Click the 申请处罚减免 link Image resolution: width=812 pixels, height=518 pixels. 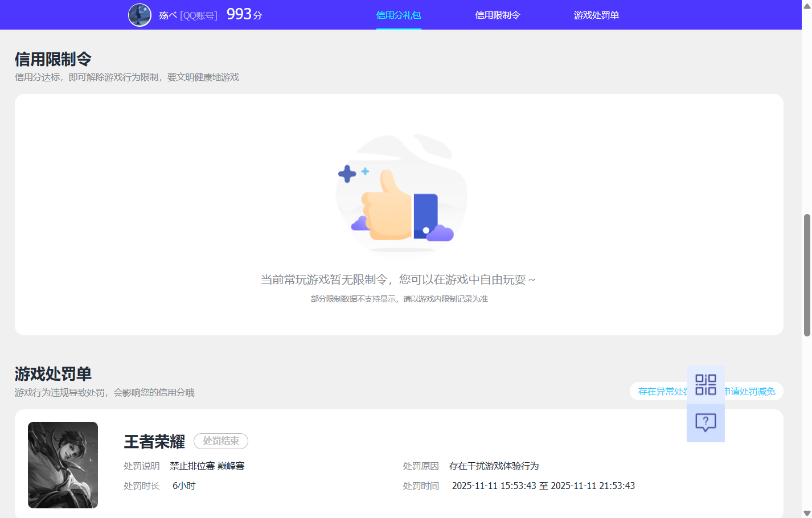(751, 391)
